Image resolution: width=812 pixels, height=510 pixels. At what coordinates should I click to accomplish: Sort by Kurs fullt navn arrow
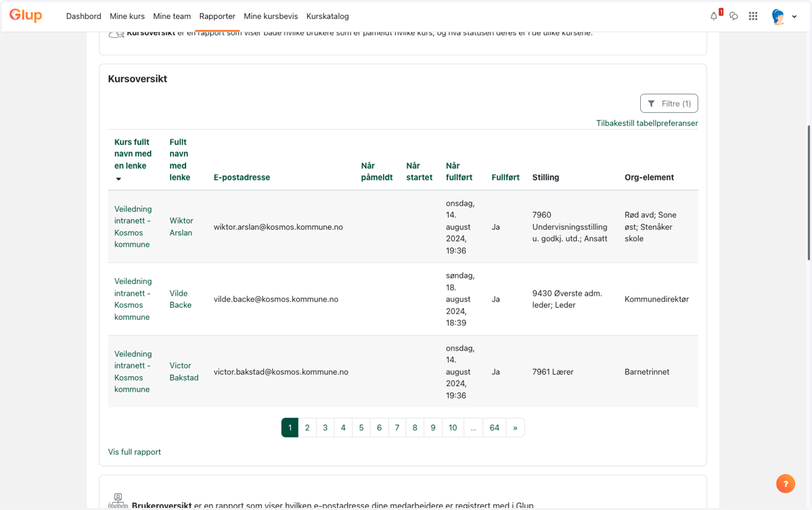118,179
